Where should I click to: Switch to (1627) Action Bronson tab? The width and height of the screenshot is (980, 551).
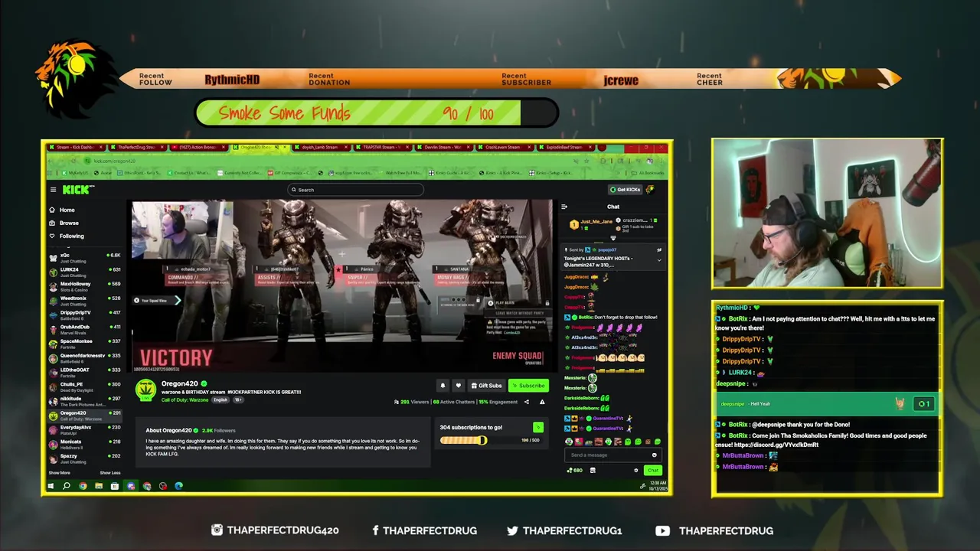[198, 147]
